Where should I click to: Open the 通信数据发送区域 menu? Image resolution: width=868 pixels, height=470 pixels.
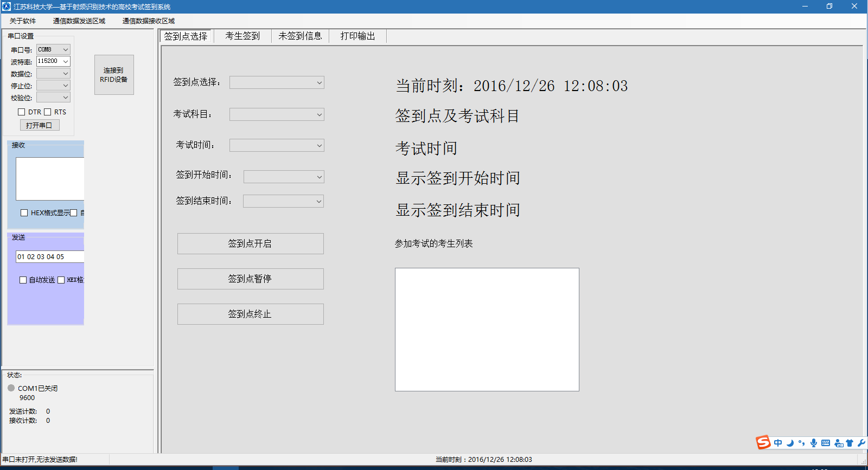click(x=79, y=21)
